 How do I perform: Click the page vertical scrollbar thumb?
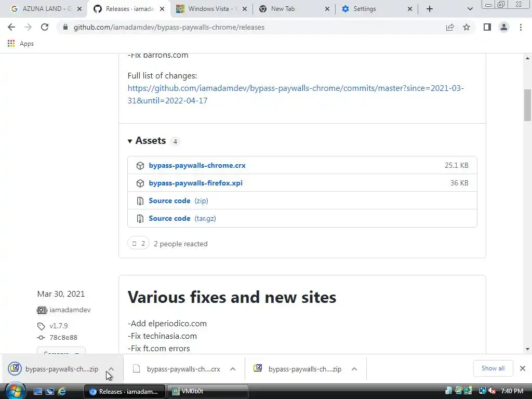[527, 105]
